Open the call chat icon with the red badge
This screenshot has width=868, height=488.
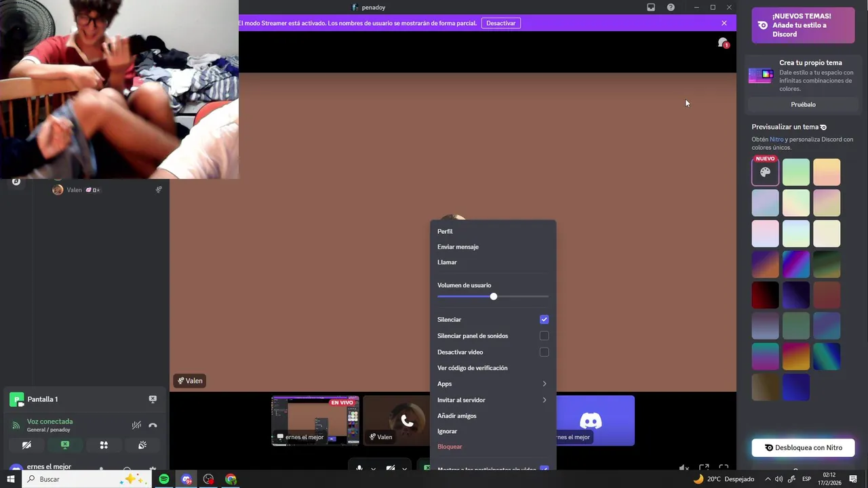pyautogui.click(x=723, y=43)
